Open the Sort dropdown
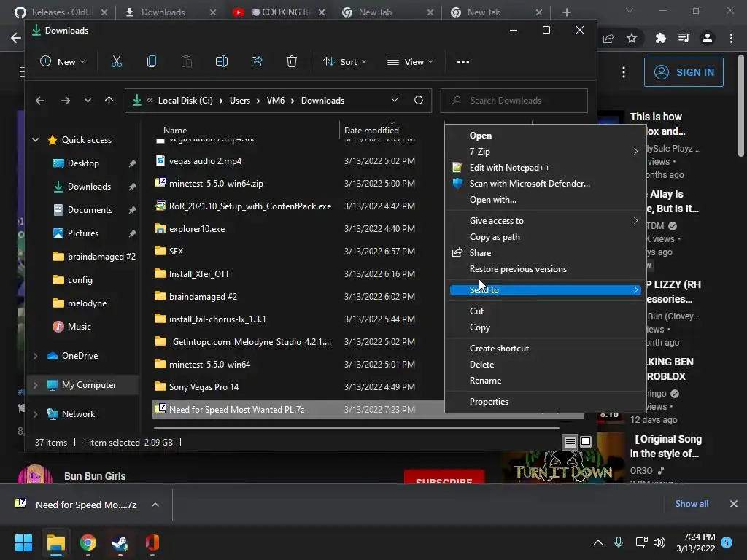Screen dimensions: 747x560 point(344,61)
